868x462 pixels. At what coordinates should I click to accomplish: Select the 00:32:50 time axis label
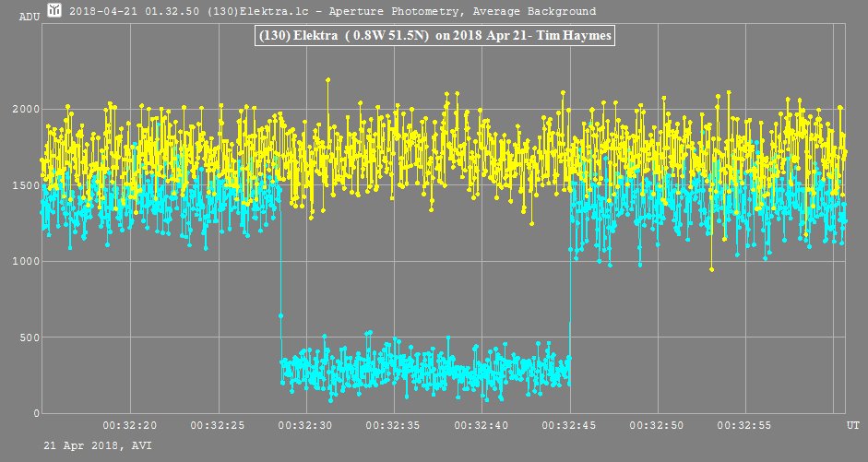657,424
